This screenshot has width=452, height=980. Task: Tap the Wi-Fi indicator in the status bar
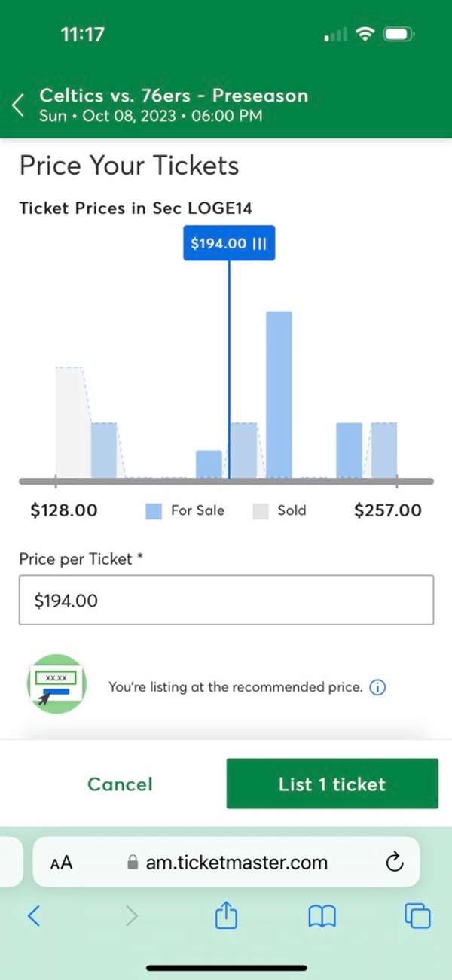coord(363,33)
